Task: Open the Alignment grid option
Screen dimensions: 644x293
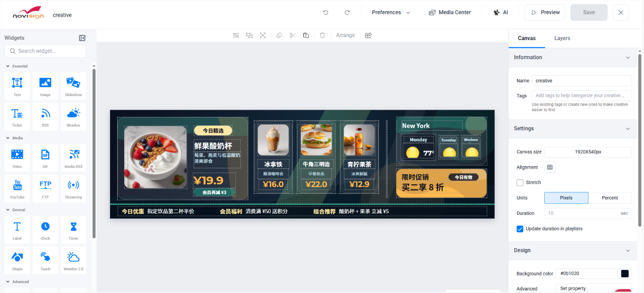Action: tap(550, 167)
